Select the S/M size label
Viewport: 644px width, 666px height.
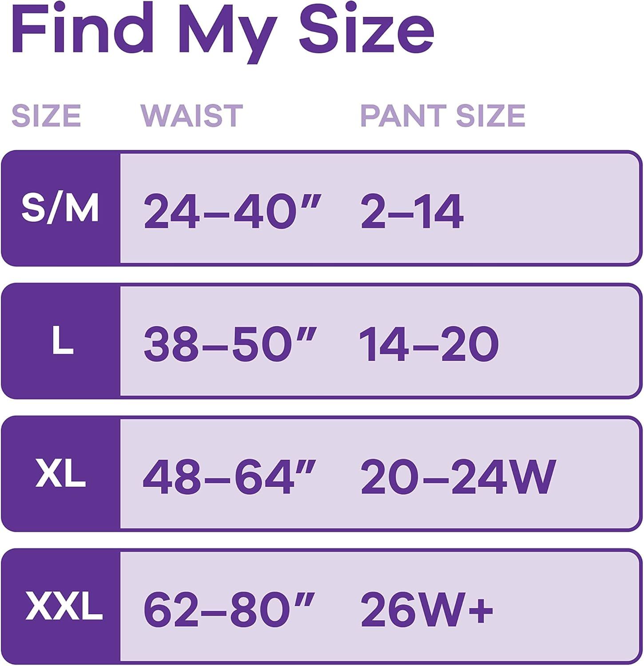pyautogui.click(x=60, y=209)
